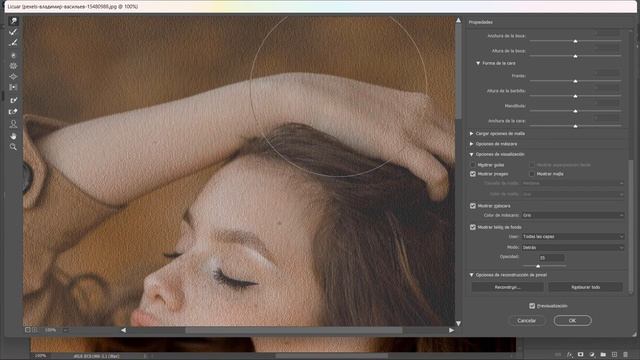Open the Color de máscara dropdown
Screen dimensions: 640x360
pos(573,215)
